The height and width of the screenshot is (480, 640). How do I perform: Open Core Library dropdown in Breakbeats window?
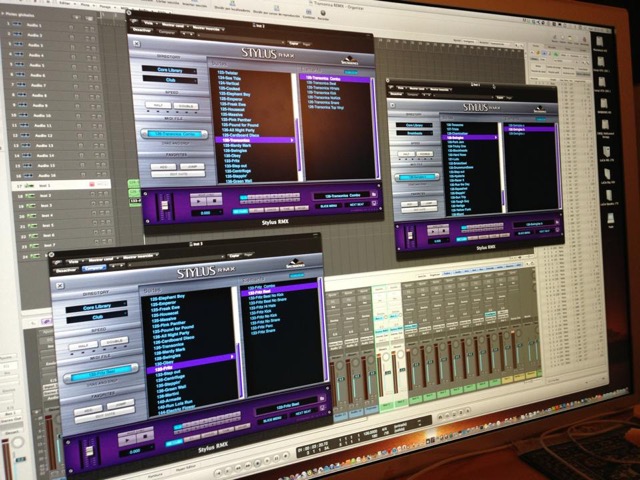pyautogui.click(x=414, y=125)
